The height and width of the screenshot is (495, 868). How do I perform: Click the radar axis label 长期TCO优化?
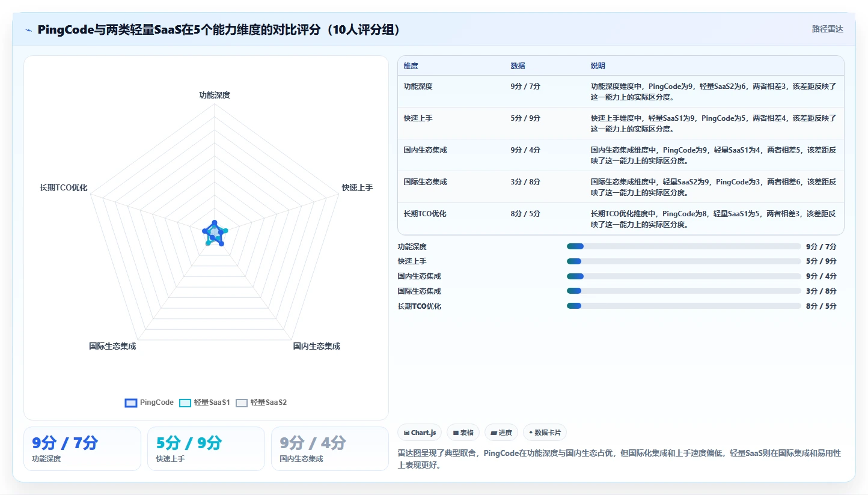tap(64, 187)
